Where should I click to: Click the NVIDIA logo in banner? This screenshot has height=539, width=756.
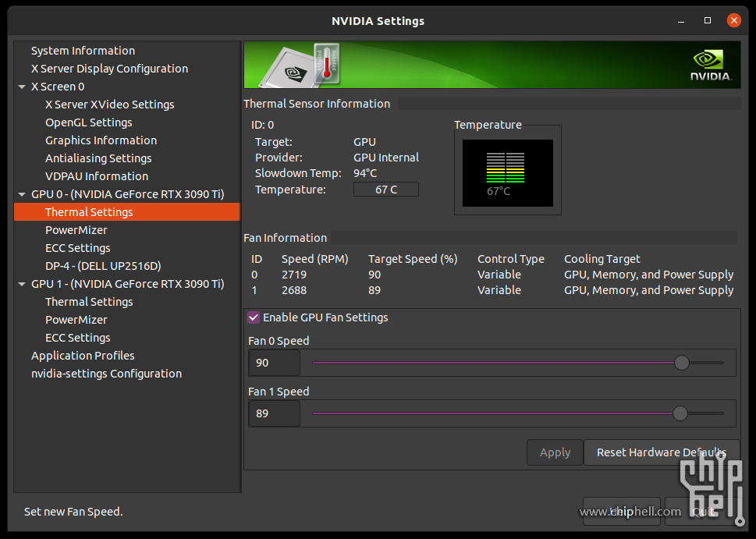coord(711,65)
